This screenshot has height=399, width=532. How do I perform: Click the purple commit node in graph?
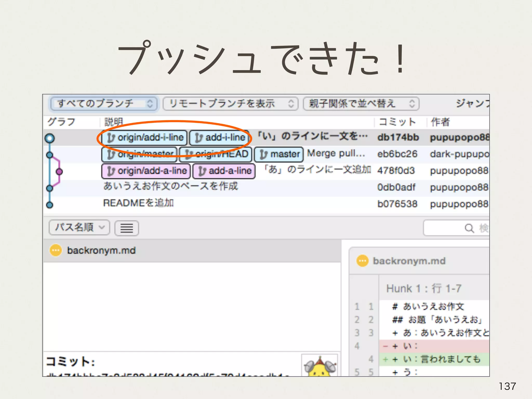coord(59,171)
